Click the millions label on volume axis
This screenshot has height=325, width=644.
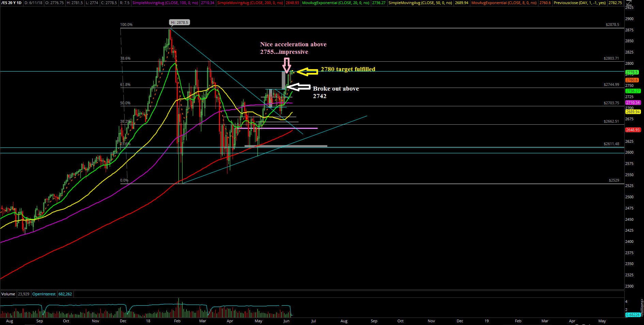[642, 308]
